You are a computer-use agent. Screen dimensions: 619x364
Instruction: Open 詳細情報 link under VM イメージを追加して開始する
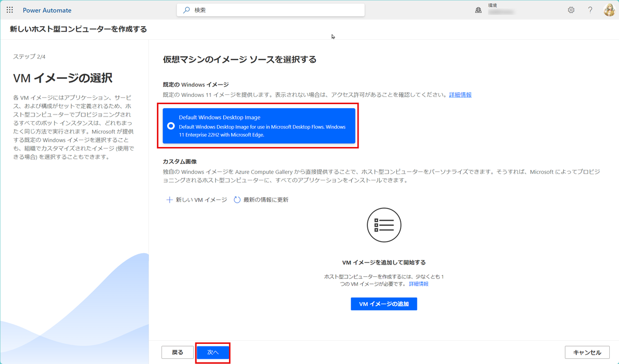pyautogui.click(x=418, y=284)
